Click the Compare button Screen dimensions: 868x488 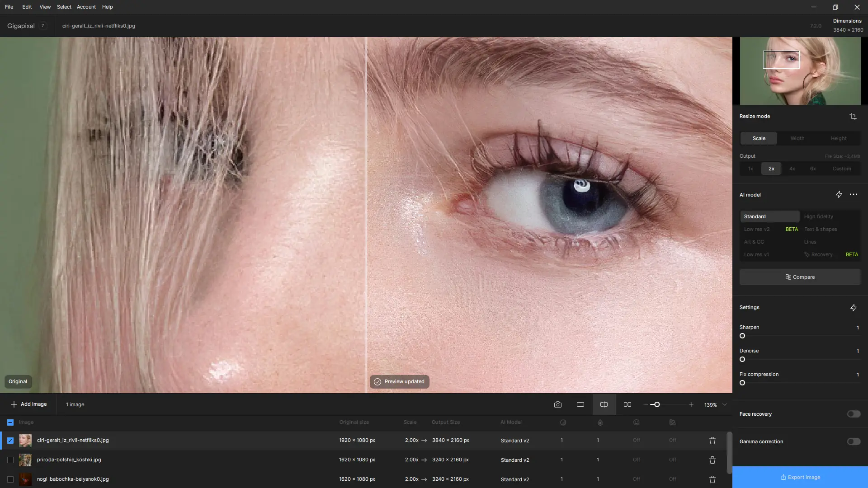click(x=800, y=277)
